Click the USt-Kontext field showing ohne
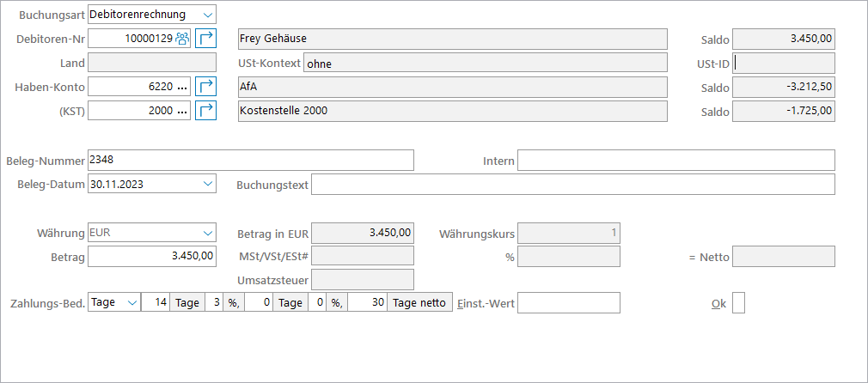The width and height of the screenshot is (868, 383). pos(485,64)
